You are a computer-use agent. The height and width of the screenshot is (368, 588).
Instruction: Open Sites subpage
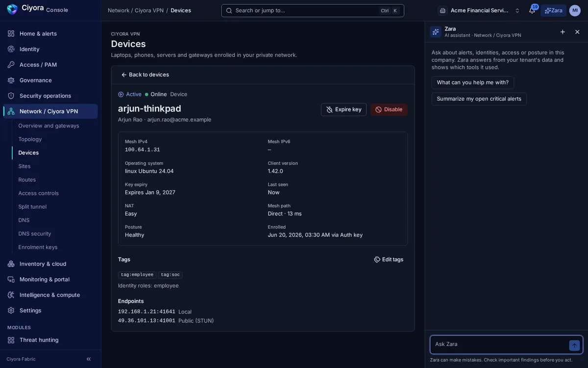point(54,166)
